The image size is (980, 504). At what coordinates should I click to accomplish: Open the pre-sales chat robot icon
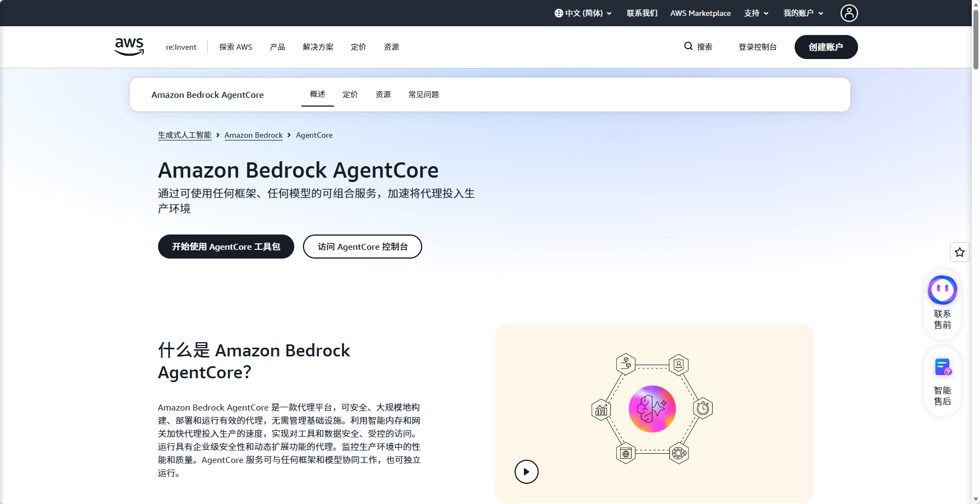[x=942, y=290]
